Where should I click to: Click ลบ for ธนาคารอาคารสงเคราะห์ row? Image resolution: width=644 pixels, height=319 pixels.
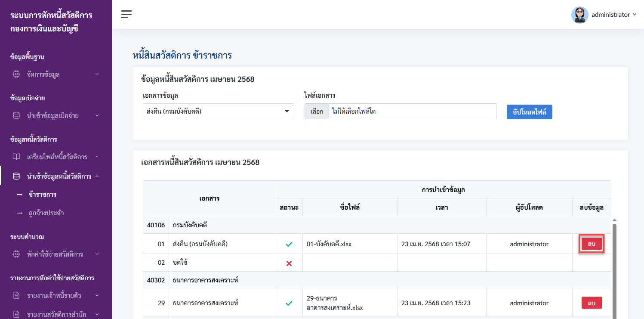pos(592,303)
